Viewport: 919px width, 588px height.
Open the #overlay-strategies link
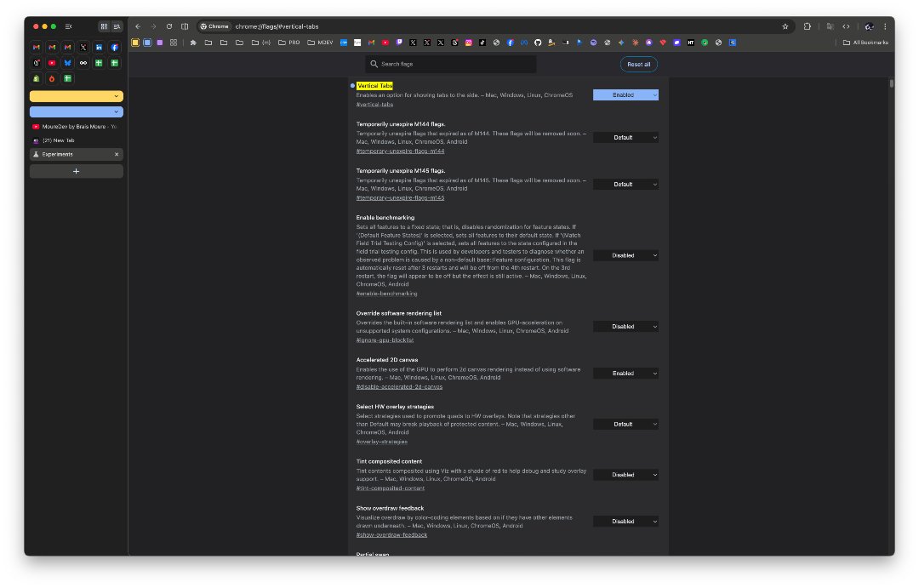click(381, 442)
